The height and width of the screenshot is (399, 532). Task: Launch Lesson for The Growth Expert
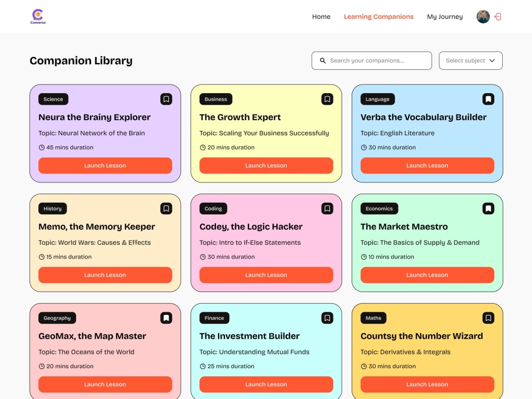tap(267, 165)
